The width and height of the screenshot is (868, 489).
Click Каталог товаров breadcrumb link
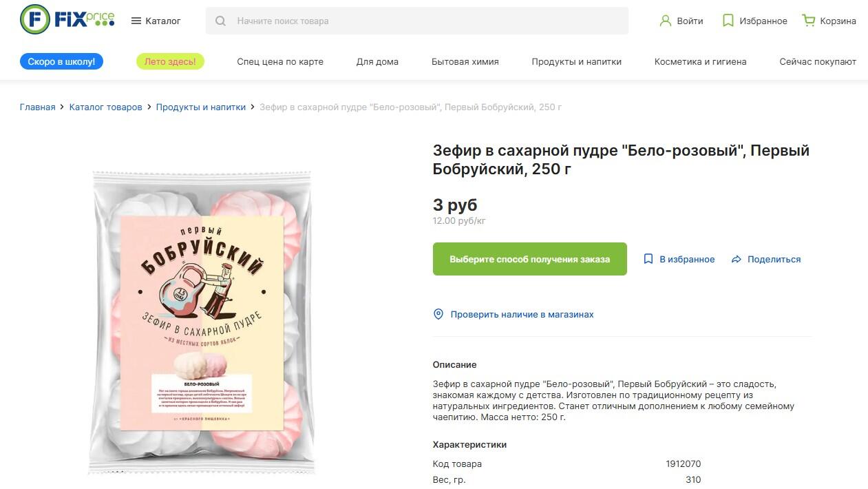[106, 107]
